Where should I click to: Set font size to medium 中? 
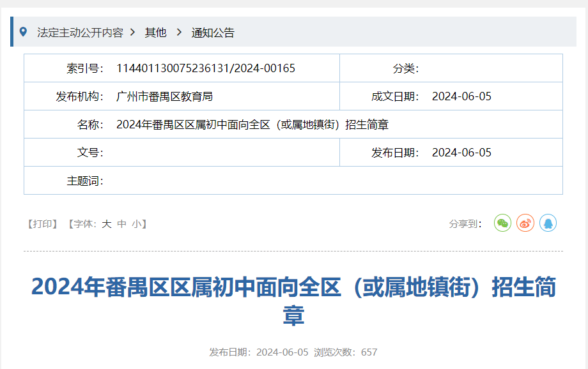120,223
